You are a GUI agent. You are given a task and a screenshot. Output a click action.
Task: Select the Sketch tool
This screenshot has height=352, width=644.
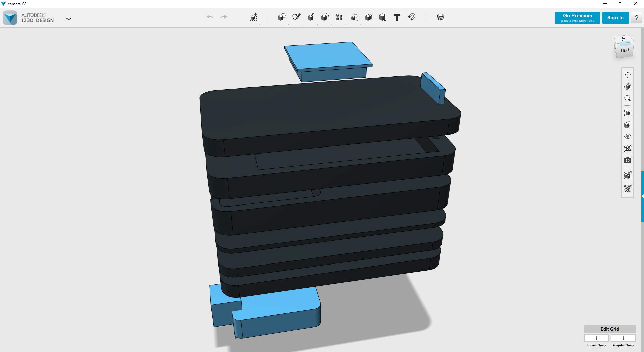click(x=297, y=17)
